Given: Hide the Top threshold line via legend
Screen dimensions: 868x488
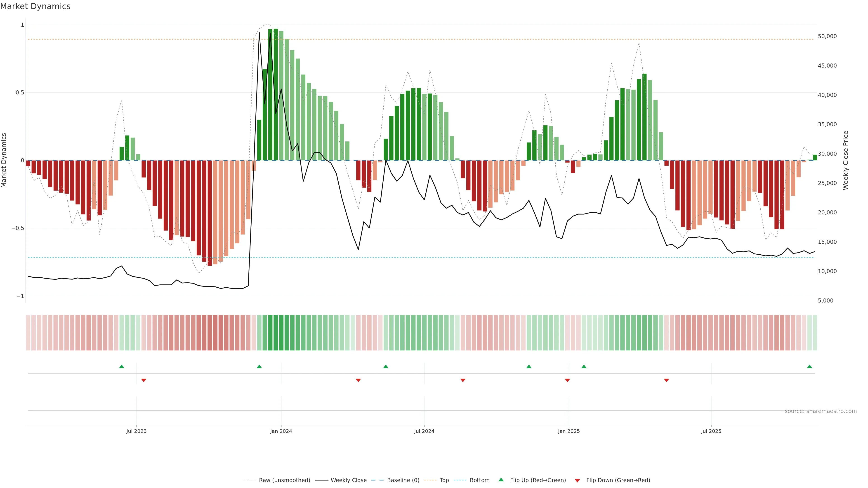Looking at the screenshot, I should pyautogui.click(x=444, y=480).
